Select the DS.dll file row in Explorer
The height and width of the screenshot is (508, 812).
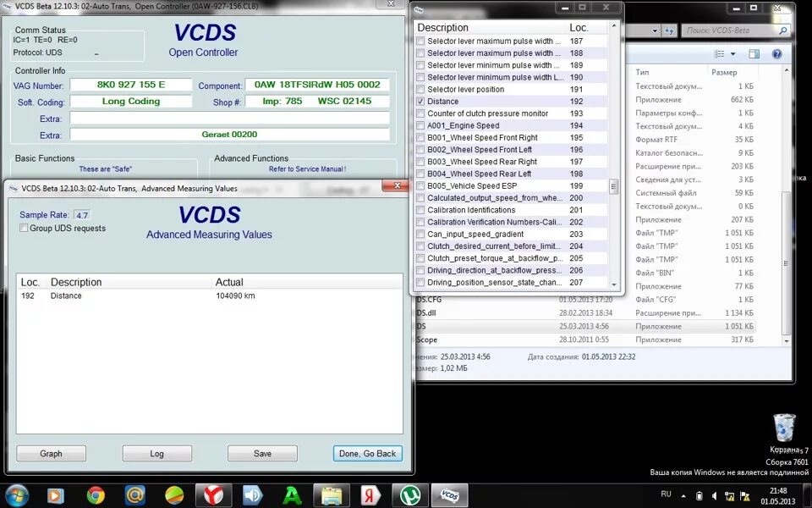point(585,313)
